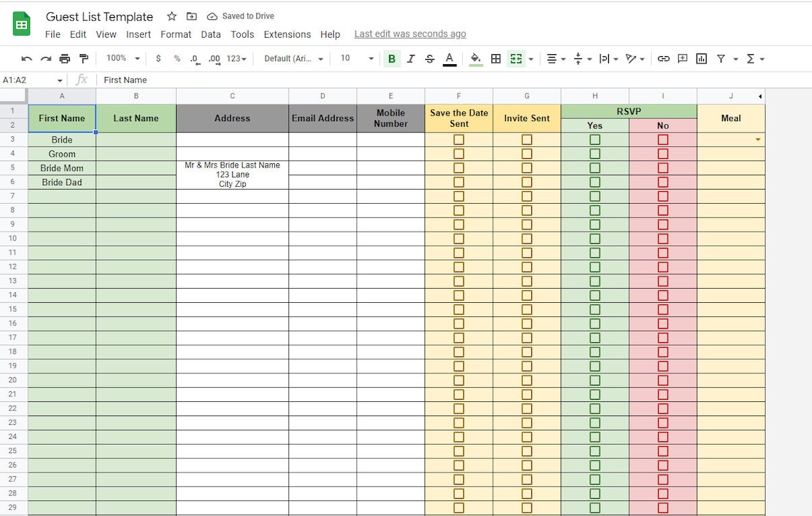Open the View menu
Screen dimensions: 812x516
(106, 34)
